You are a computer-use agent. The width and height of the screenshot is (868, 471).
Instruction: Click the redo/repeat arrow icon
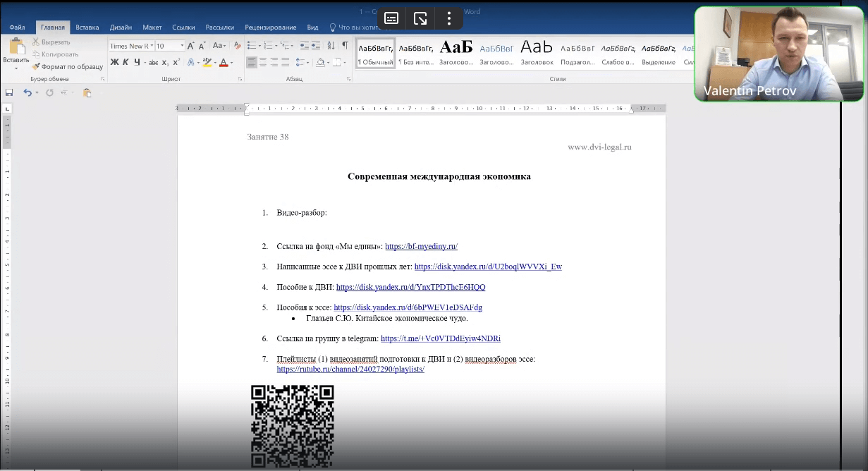[x=49, y=92]
